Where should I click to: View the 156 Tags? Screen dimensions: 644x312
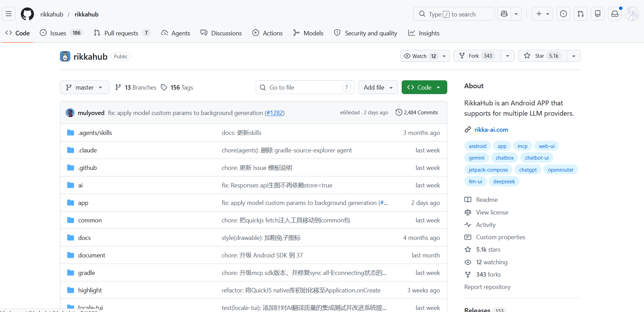[x=177, y=87]
